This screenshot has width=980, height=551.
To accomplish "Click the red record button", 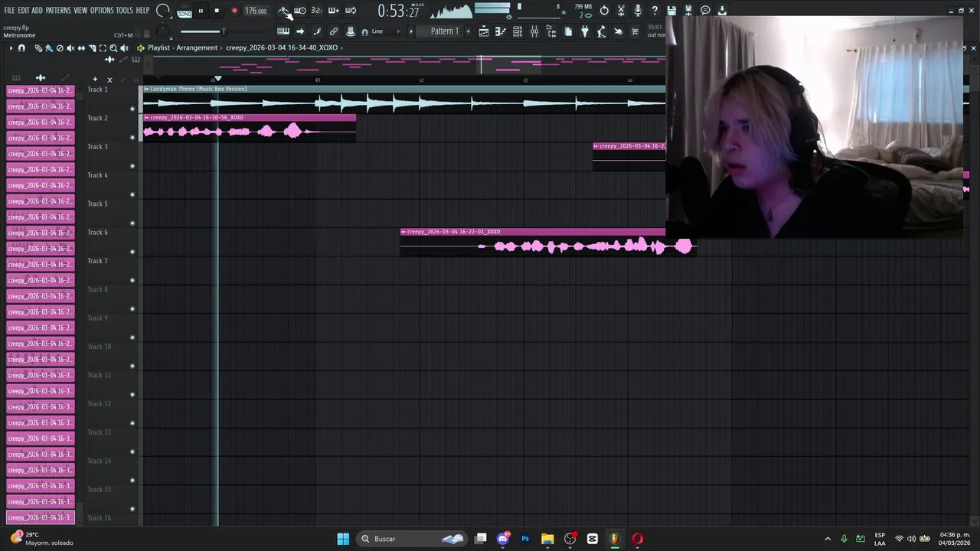I will [x=234, y=11].
